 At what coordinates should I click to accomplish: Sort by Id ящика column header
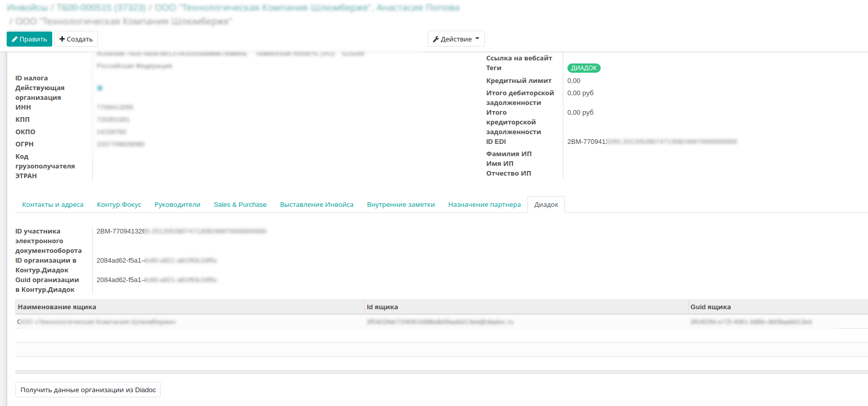[x=382, y=307]
